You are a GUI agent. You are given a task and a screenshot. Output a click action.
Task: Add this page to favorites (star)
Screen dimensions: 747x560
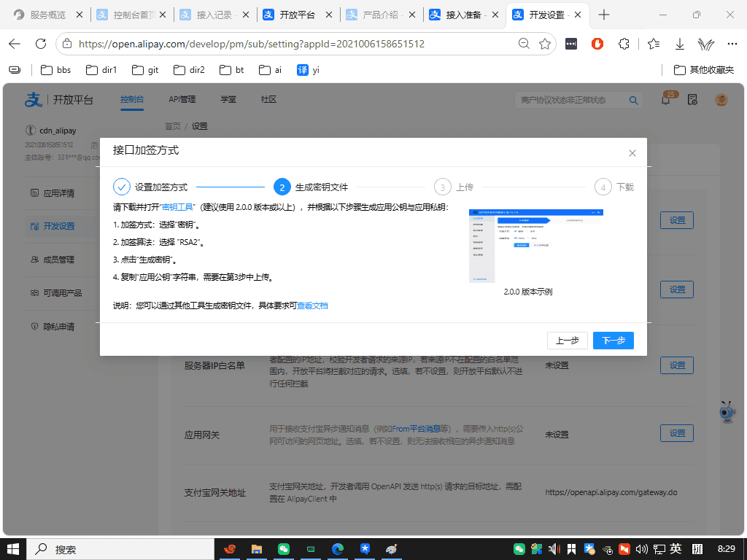545,44
